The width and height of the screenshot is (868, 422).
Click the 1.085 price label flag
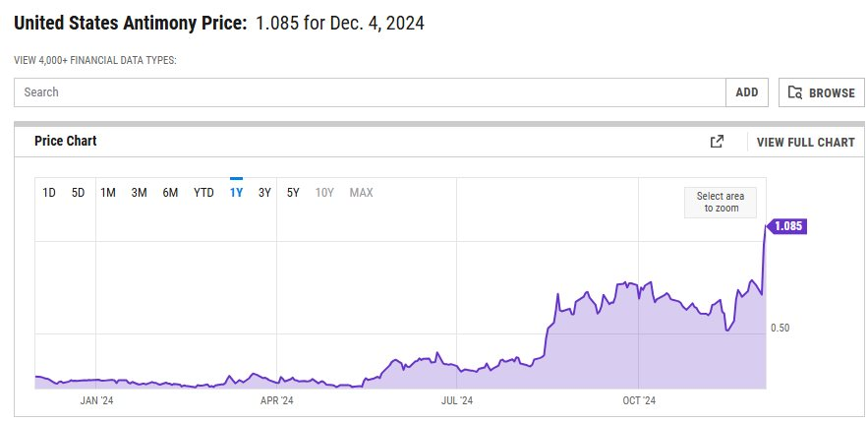787,226
